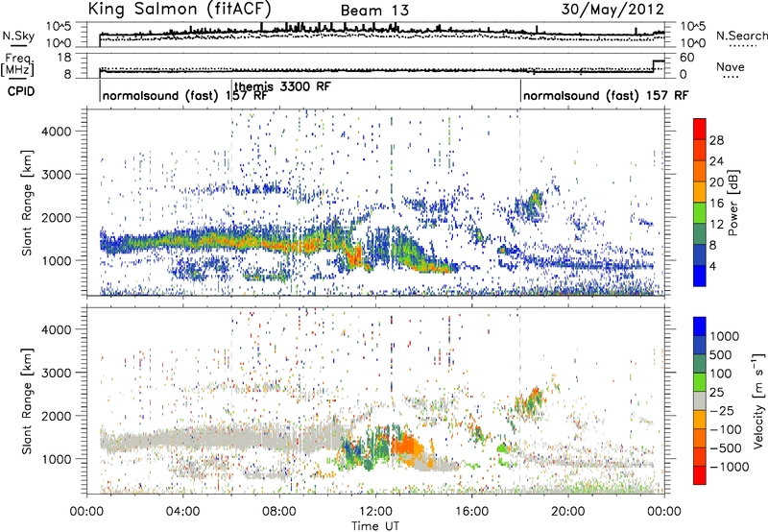Click the 60 tick on the Nave axis
Screen dimensions: 768x532
(686, 58)
